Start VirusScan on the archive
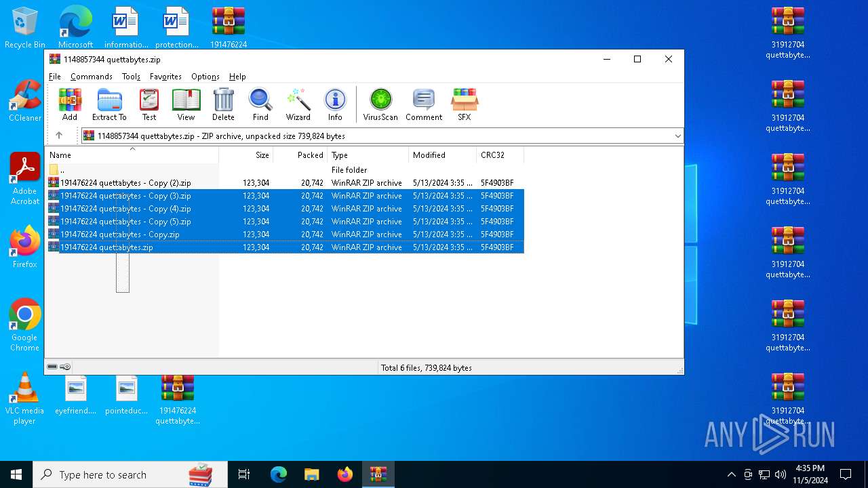 click(380, 104)
